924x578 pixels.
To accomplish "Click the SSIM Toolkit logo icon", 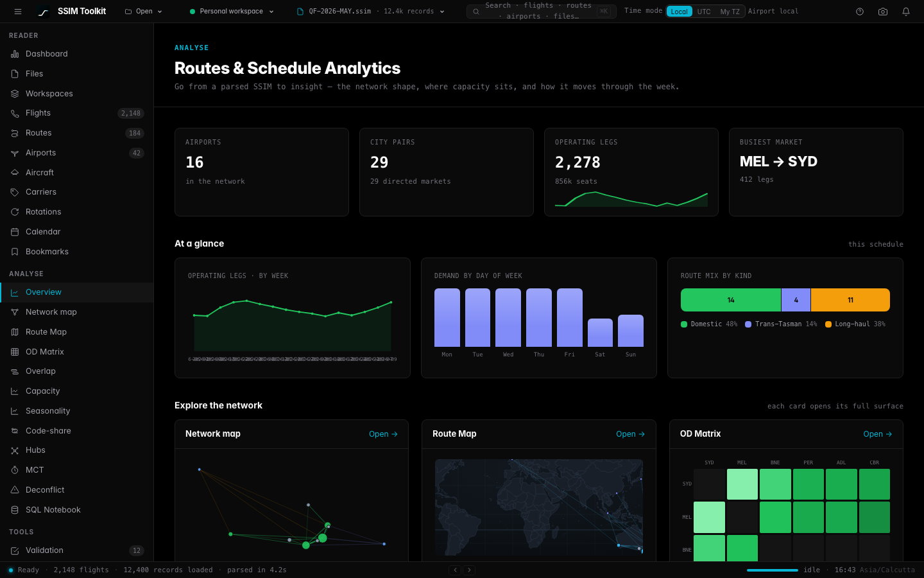I will point(43,12).
